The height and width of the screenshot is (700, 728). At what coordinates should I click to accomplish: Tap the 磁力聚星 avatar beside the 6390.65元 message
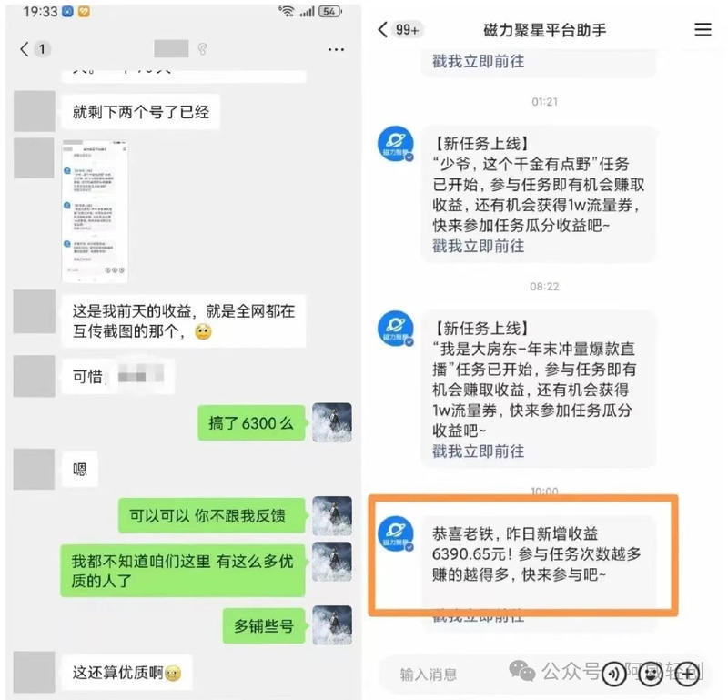pyautogui.click(x=396, y=533)
